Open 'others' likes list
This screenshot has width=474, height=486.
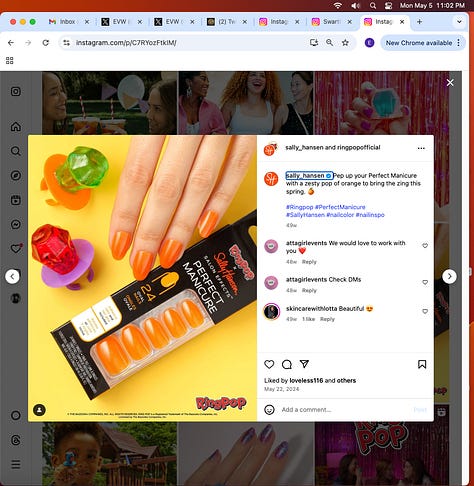(346, 380)
